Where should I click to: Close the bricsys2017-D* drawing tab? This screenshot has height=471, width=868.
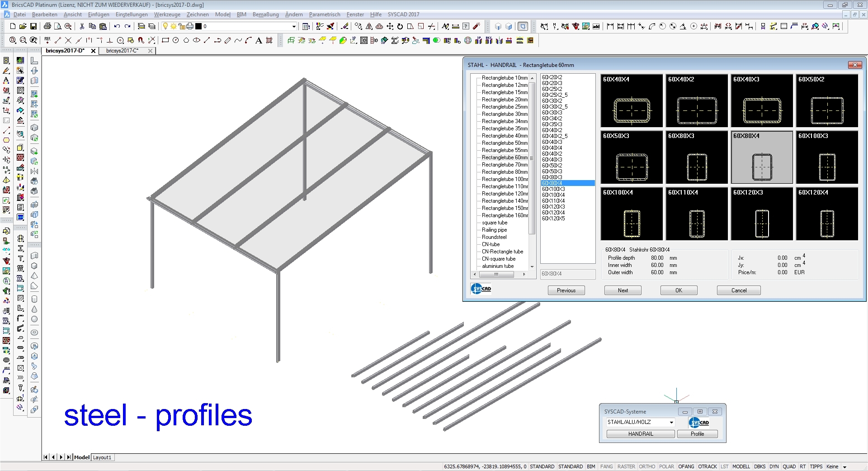click(93, 51)
